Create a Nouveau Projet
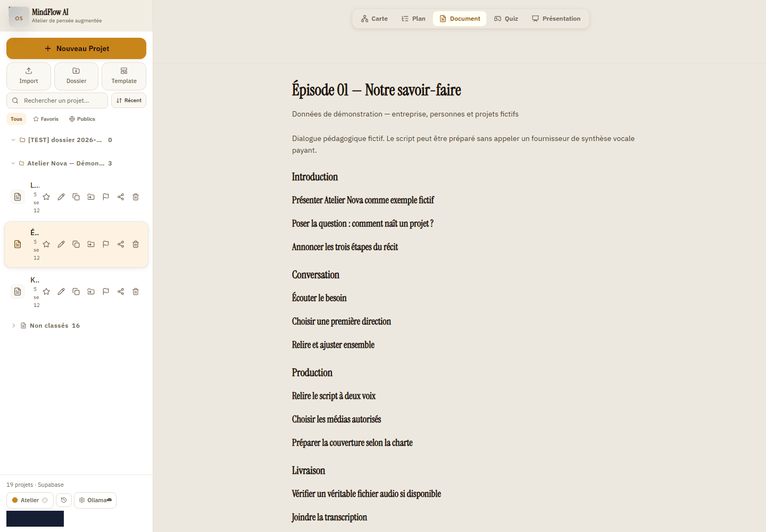 coord(76,48)
